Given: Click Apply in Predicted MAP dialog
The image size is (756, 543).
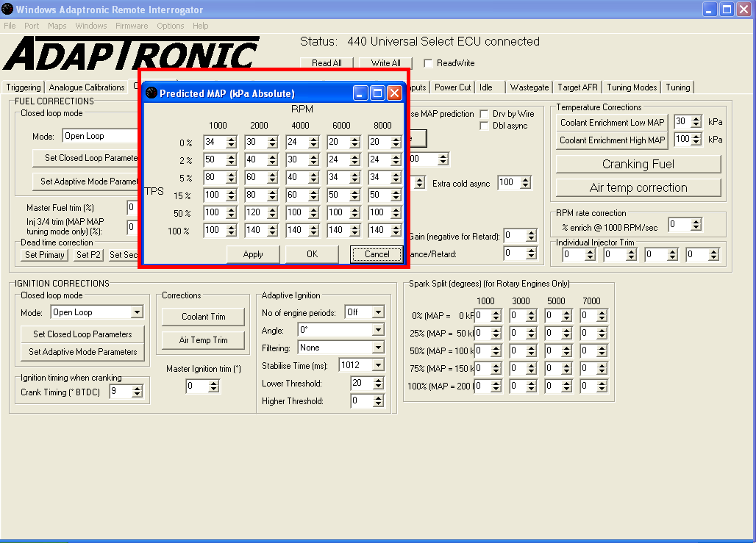Looking at the screenshot, I should click(x=253, y=254).
